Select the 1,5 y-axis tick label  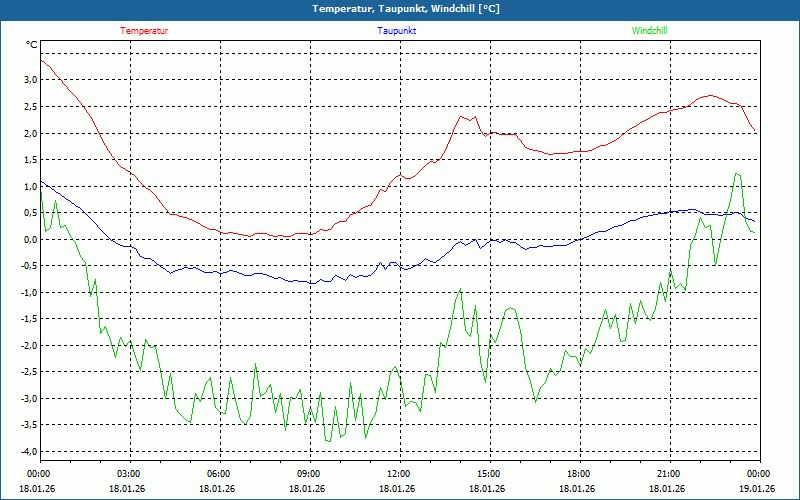point(29,160)
